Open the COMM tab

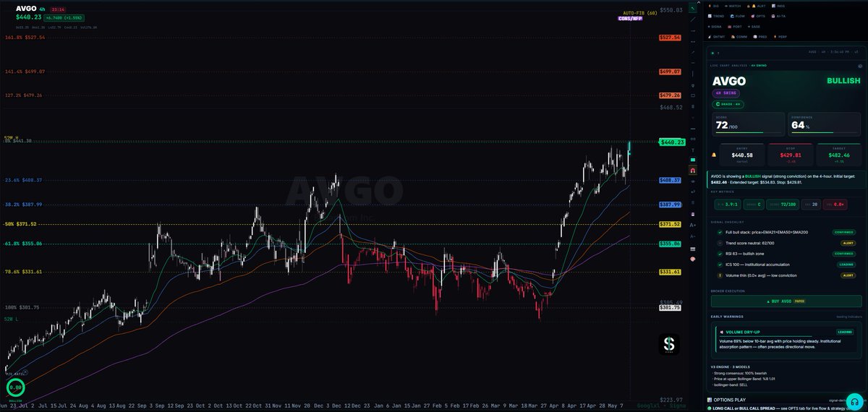tap(739, 37)
